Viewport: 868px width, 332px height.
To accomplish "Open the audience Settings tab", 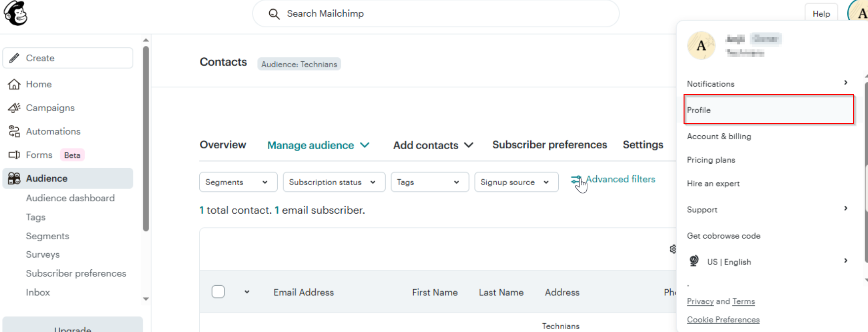I will point(643,145).
